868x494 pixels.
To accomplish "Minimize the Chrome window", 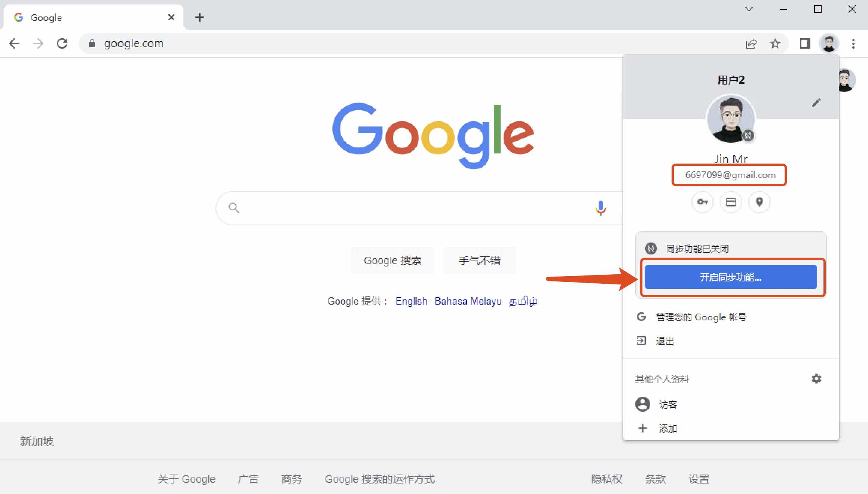I will (x=783, y=9).
